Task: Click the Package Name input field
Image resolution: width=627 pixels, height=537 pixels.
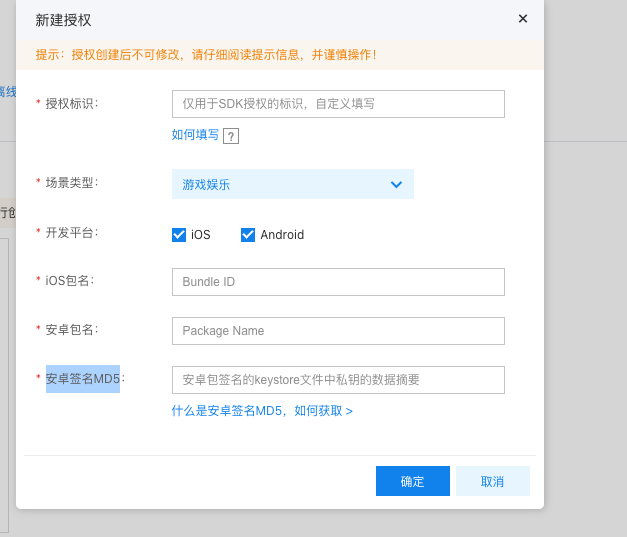Action: click(338, 331)
